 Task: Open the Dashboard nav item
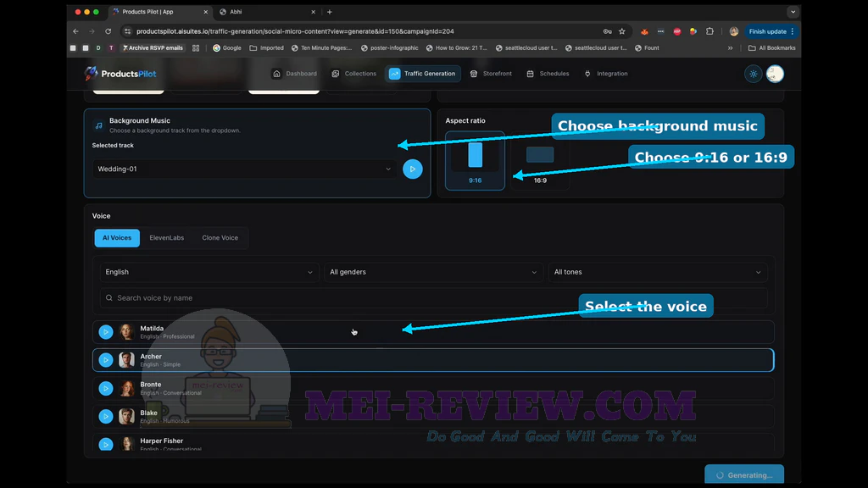(x=294, y=74)
